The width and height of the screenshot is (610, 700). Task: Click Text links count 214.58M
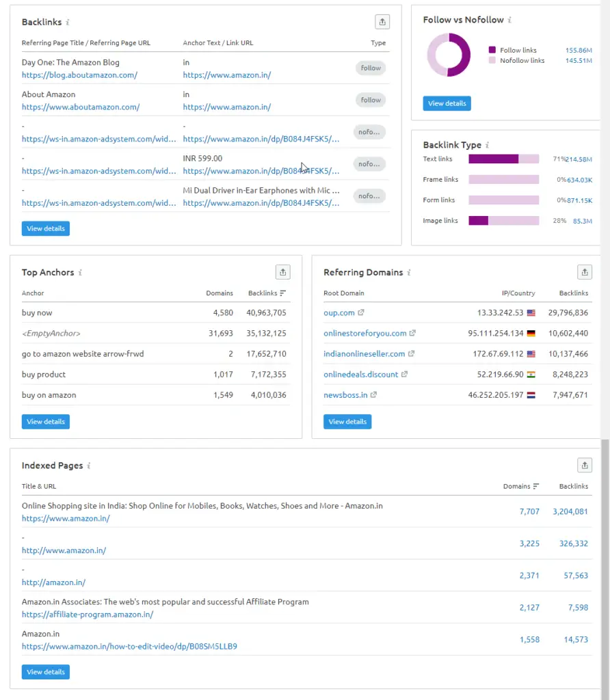point(580,159)
